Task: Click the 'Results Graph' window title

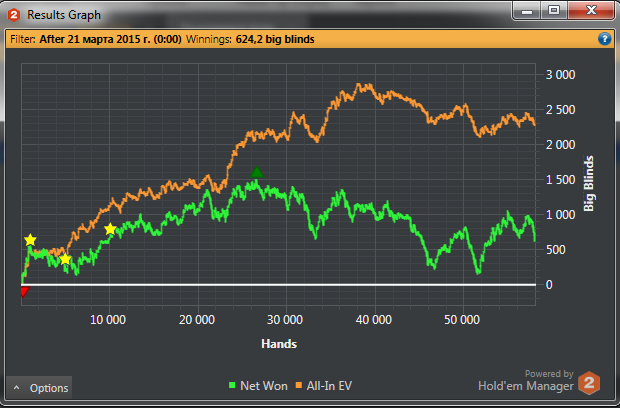Action: tap(64, 15)
